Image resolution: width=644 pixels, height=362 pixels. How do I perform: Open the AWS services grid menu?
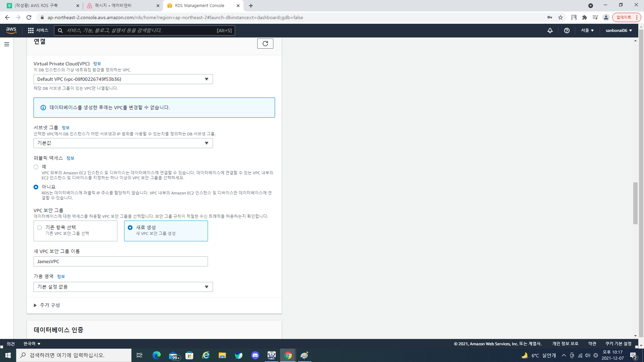tap(31, 31)
